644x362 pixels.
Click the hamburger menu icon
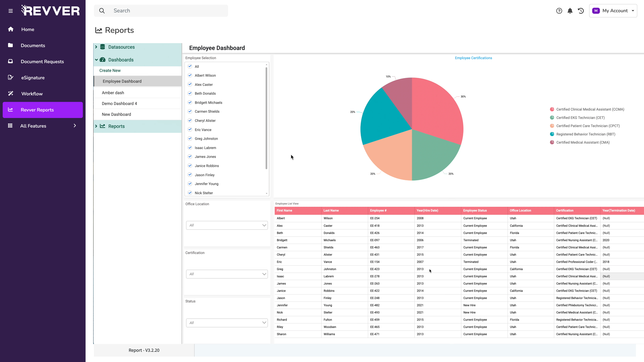click(x=10, y=11)
